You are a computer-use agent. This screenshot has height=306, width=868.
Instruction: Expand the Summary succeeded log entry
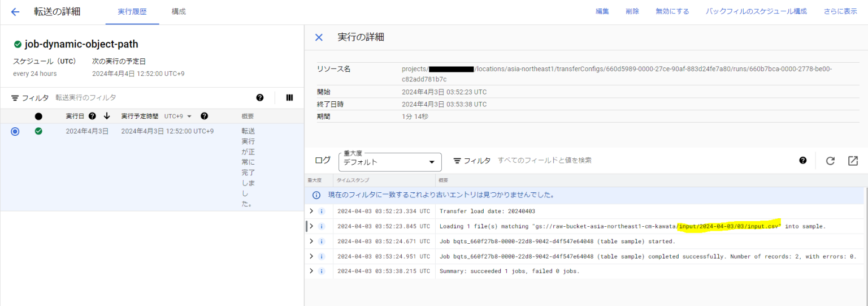311,271
